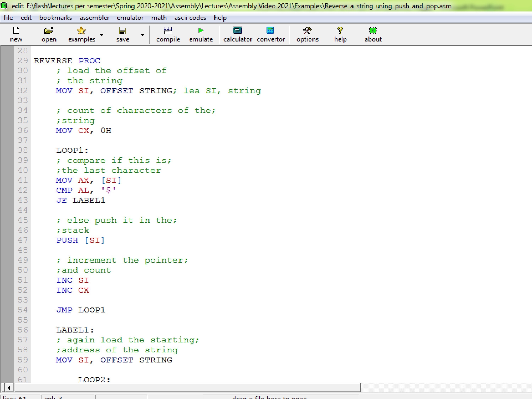Click line number 47 in the gutter

[x=23, y=240]
